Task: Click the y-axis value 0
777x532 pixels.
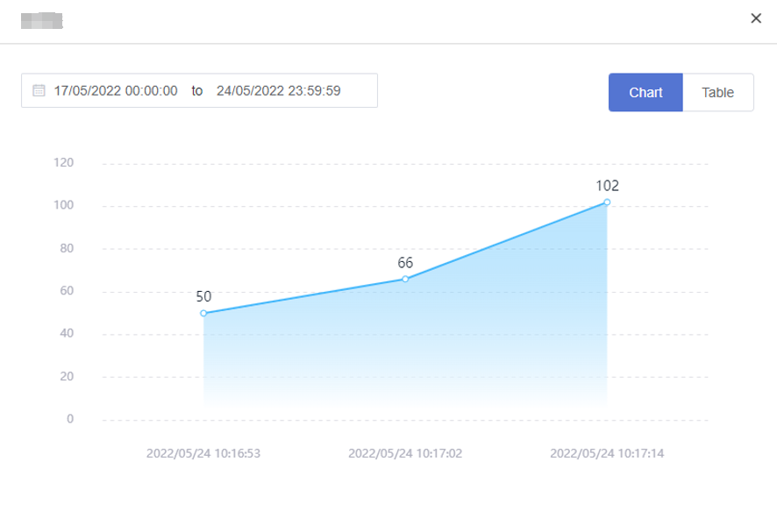Action: pos(70,419)
